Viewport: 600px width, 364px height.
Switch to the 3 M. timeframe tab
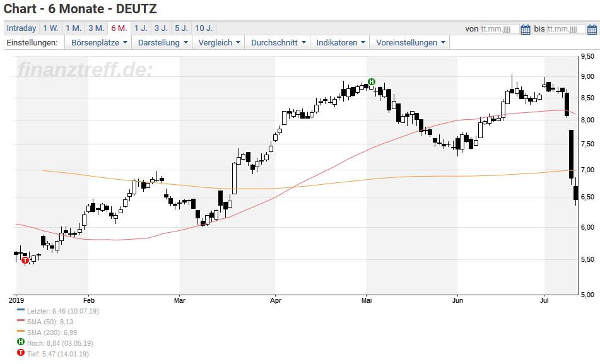point(96,28)
